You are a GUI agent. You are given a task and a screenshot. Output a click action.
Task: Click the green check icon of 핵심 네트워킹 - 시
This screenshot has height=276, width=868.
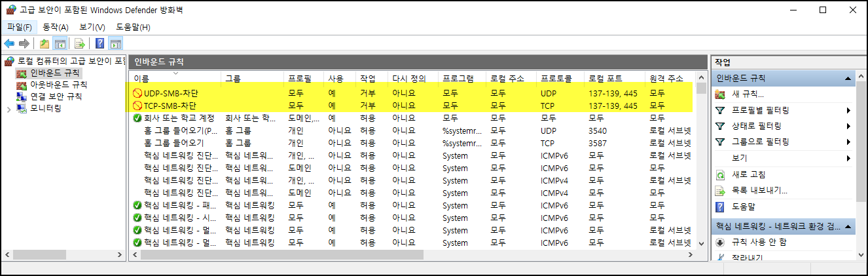pos(137,218)
